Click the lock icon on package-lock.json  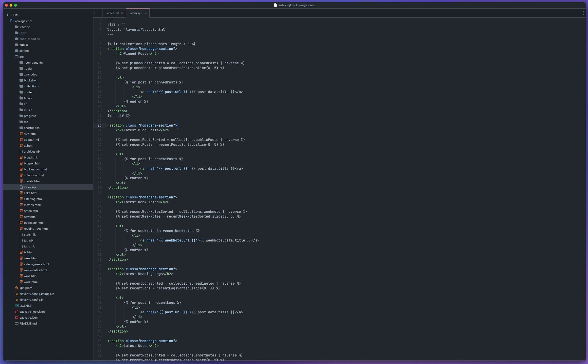point(16,311)
